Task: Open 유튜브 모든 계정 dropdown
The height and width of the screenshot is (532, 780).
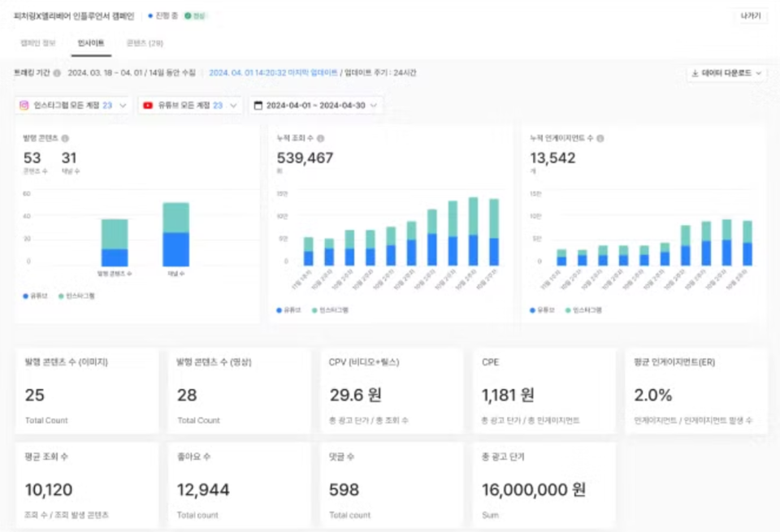Action: (190, 106)
